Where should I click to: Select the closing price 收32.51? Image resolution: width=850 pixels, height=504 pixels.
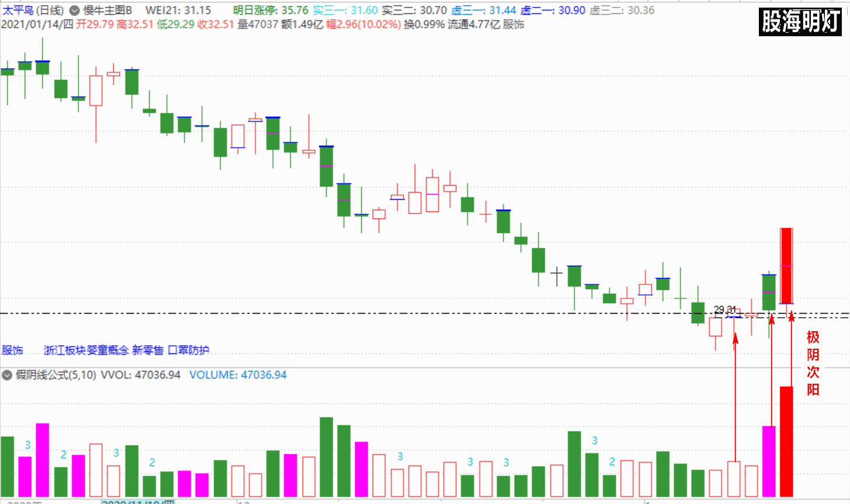click(216, 25)
